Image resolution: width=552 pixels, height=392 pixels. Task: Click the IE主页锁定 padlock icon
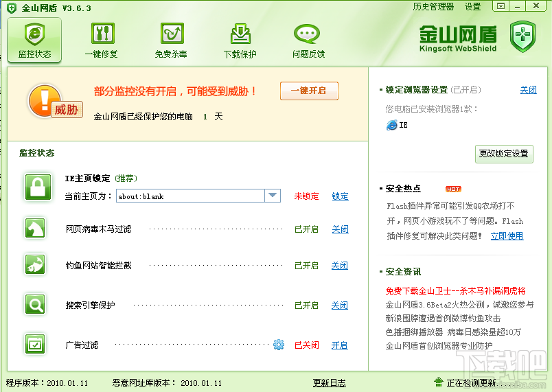[x=38, y=187]
